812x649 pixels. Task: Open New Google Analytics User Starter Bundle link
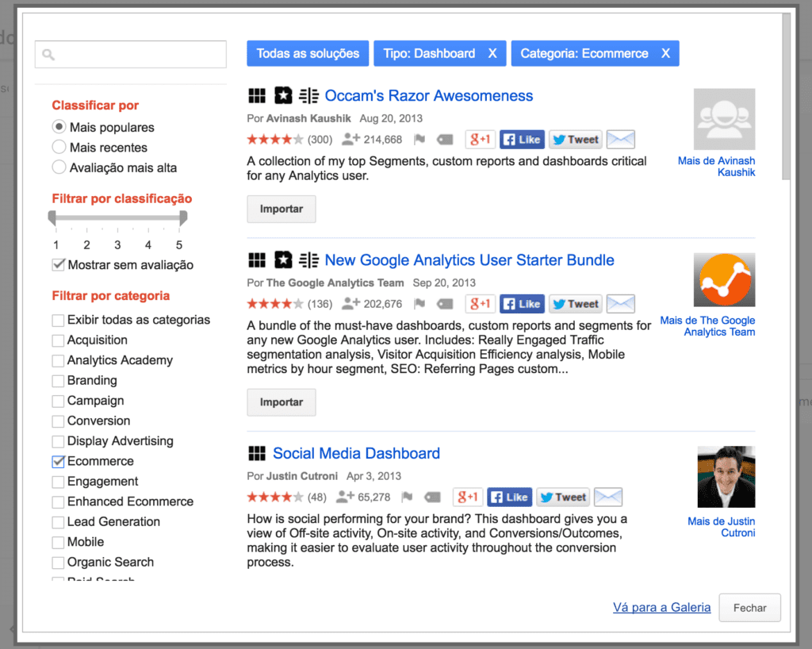(469, 260)
